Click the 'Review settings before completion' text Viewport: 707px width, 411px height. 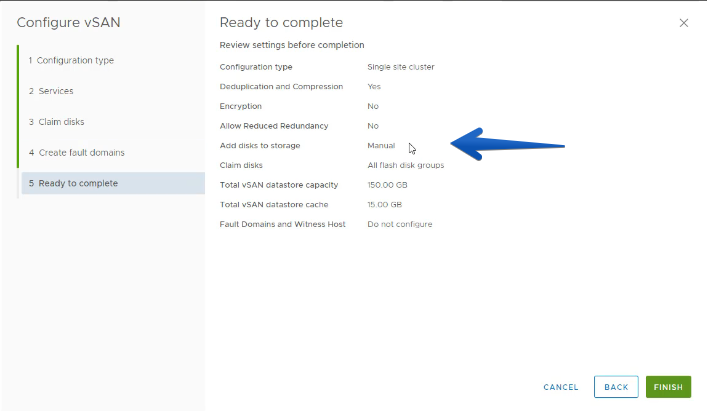[292, 45]
